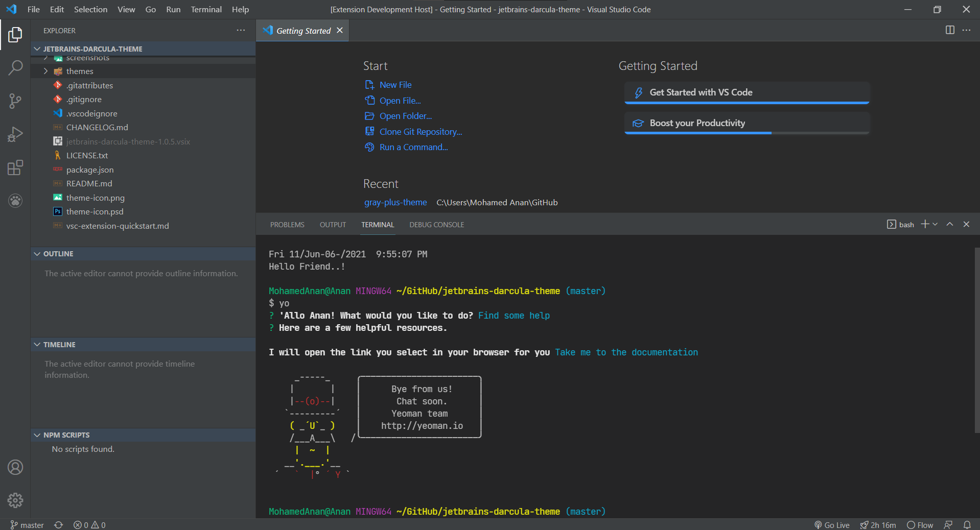Switch to the PROBLEMS tab

pyautogui.click(x=287, y=225)
